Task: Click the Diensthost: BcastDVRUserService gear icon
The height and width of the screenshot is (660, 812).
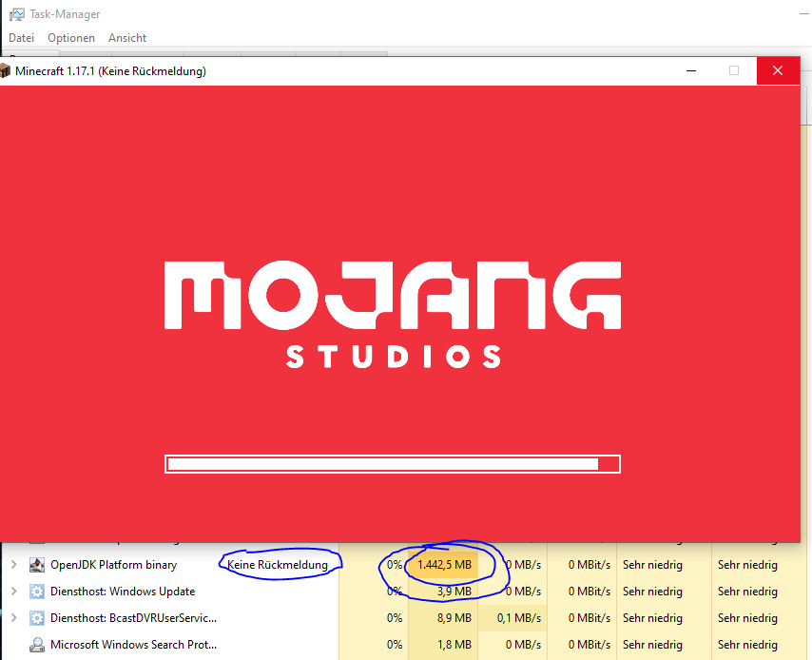Action: (x=37, y=618)
